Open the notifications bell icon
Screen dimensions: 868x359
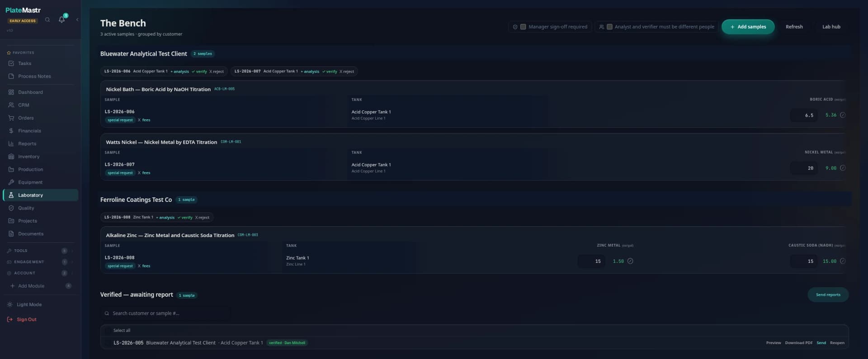61,19
